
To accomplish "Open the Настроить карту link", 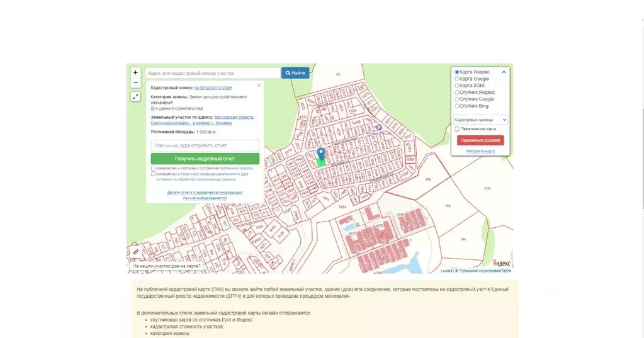I will 480,151.
